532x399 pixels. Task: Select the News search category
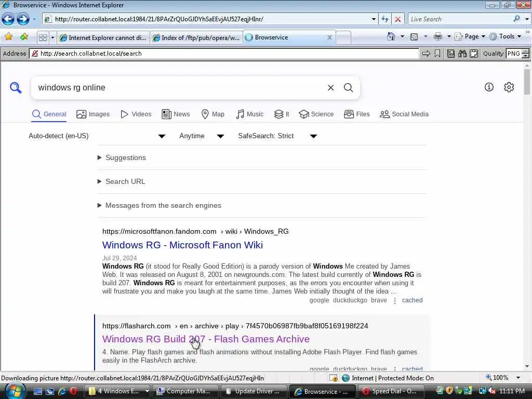pyautogui.click(x=176, y=114)
